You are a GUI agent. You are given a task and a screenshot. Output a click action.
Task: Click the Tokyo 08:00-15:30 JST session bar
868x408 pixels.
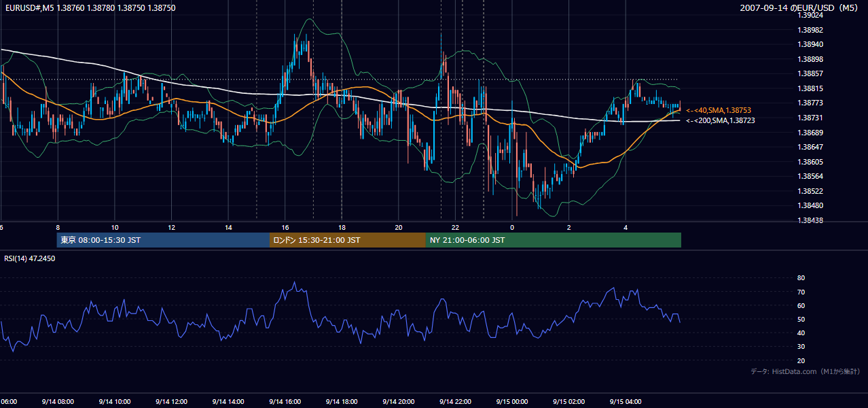tap(163, 240)
